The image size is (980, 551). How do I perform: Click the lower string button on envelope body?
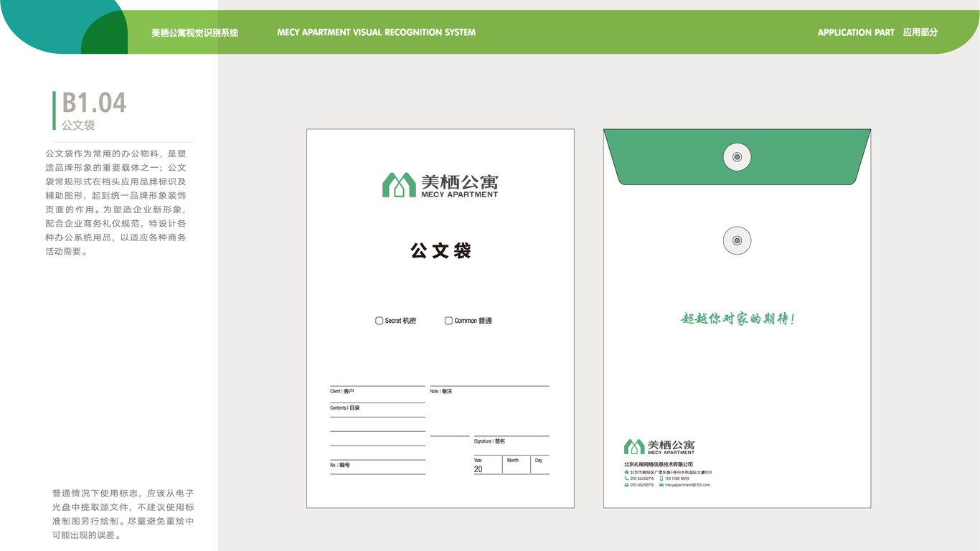737,240
